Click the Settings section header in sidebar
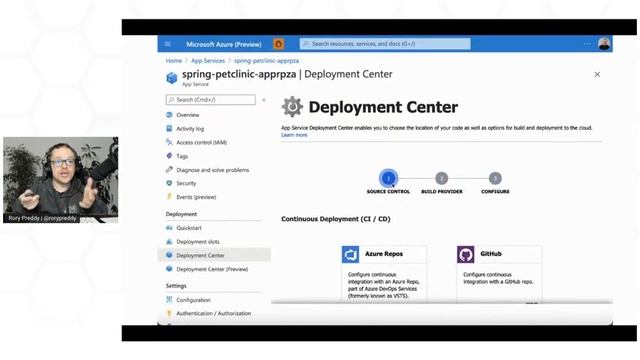The image size is (640, 360). 176,286
